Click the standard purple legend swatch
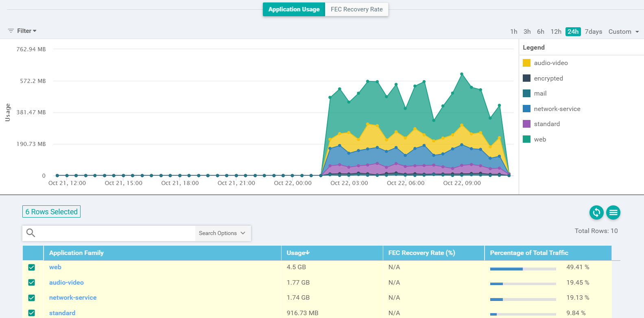644x318 pixels. click(526, 124)
